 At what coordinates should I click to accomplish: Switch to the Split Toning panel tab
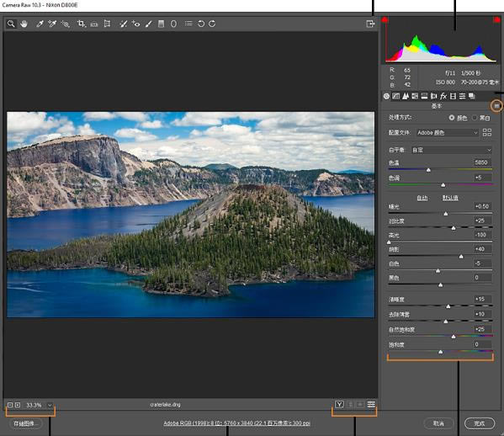(x=424, y=96)
